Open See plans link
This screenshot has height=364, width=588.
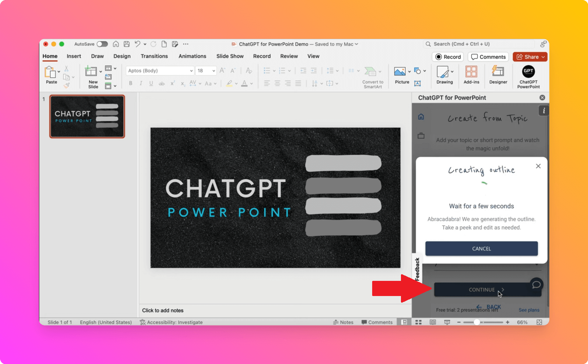pyautogui.click(x=528, y=310)
